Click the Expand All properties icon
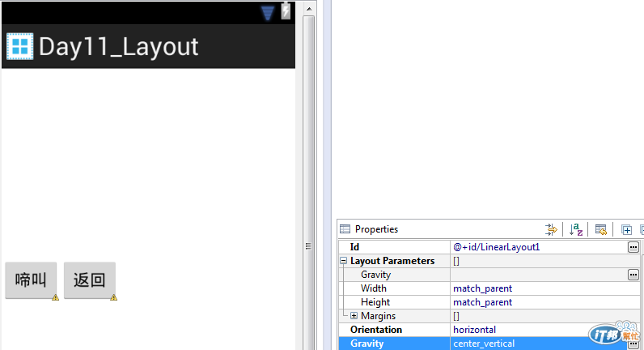The height and width of the screenshot is (350, 644). 626,230
